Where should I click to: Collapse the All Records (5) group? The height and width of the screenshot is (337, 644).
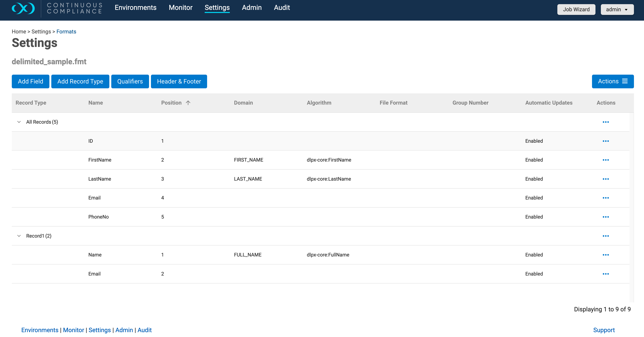pos(19,122)
